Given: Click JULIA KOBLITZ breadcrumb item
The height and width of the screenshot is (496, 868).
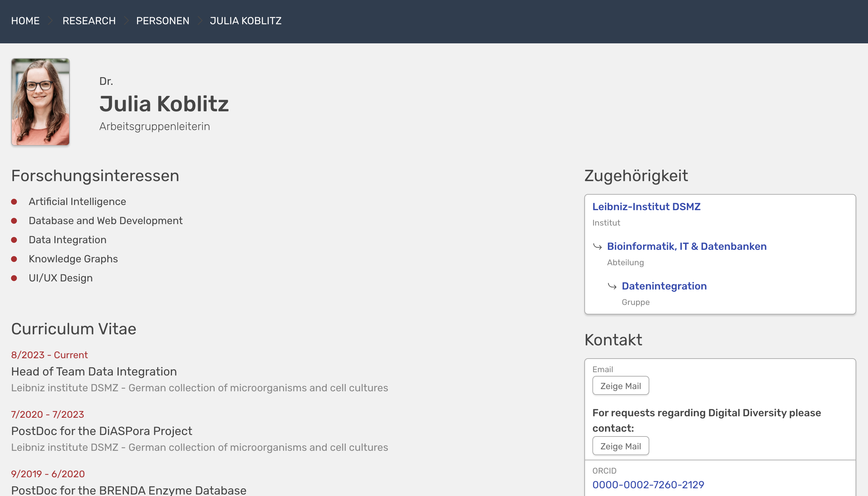Looking at the screenshot, I should pyautogui.click(x=245, y=21).
